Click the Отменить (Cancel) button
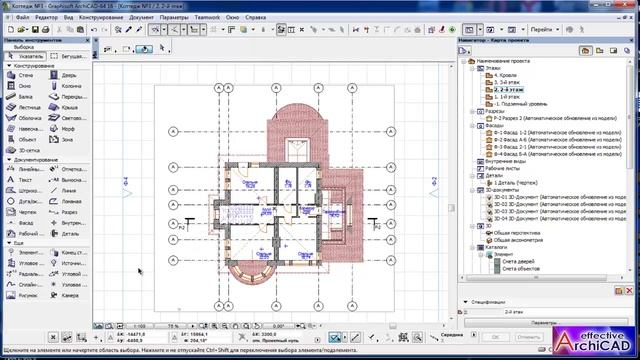The height and width of the screenshot is (360, 640). click(528, 337)
